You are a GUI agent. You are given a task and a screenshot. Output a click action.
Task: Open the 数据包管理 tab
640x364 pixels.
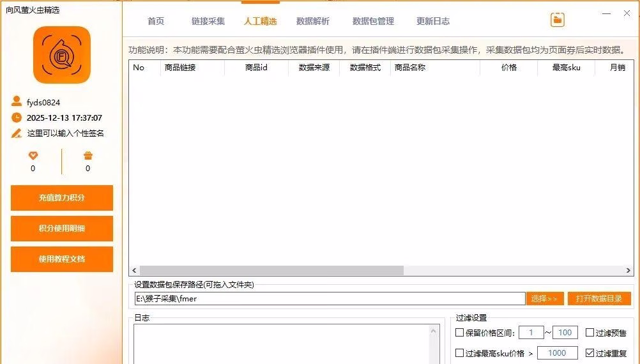373,21
